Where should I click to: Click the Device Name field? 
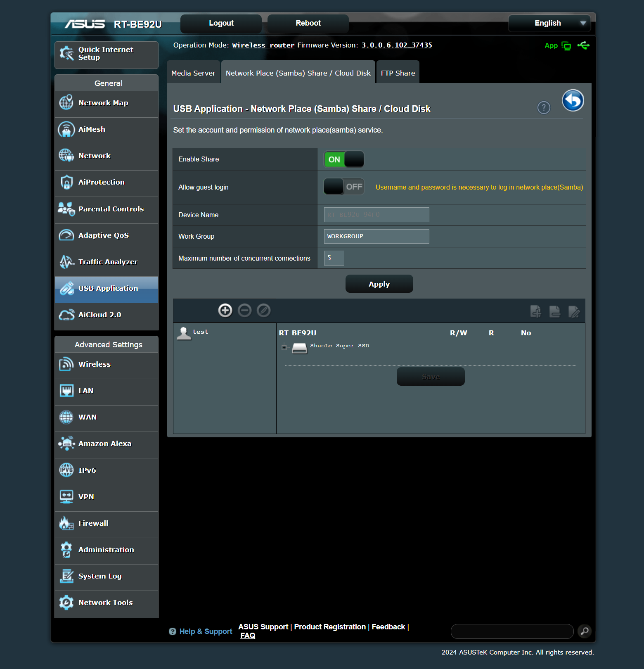(376, 215)
